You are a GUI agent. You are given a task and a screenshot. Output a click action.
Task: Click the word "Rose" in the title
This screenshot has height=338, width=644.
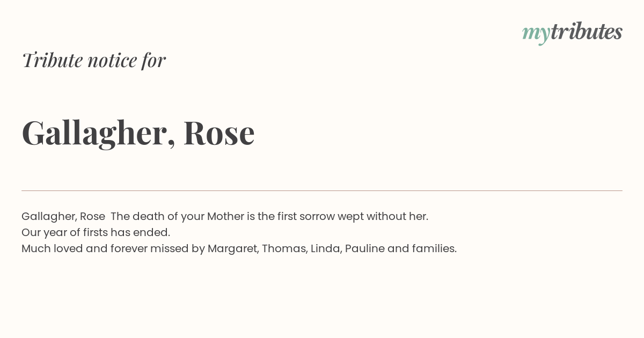(x=219, y=133)
